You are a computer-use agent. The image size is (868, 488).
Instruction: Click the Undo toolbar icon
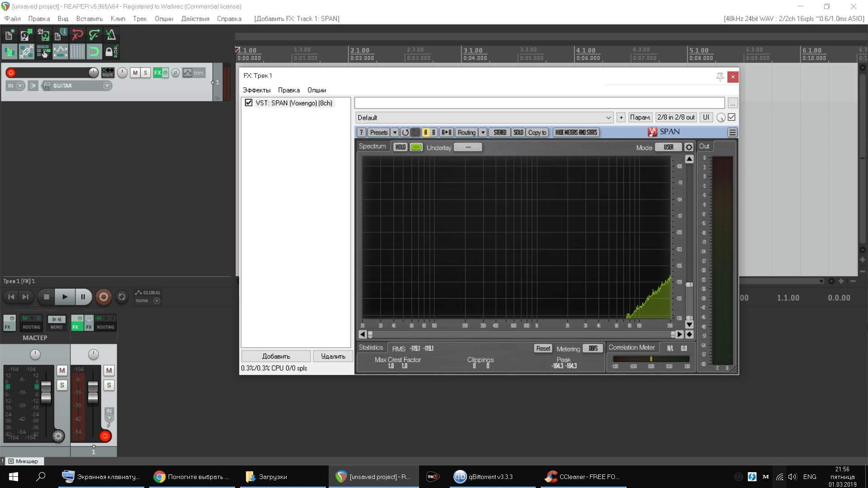pyautogui.click(x=77, y=35)
